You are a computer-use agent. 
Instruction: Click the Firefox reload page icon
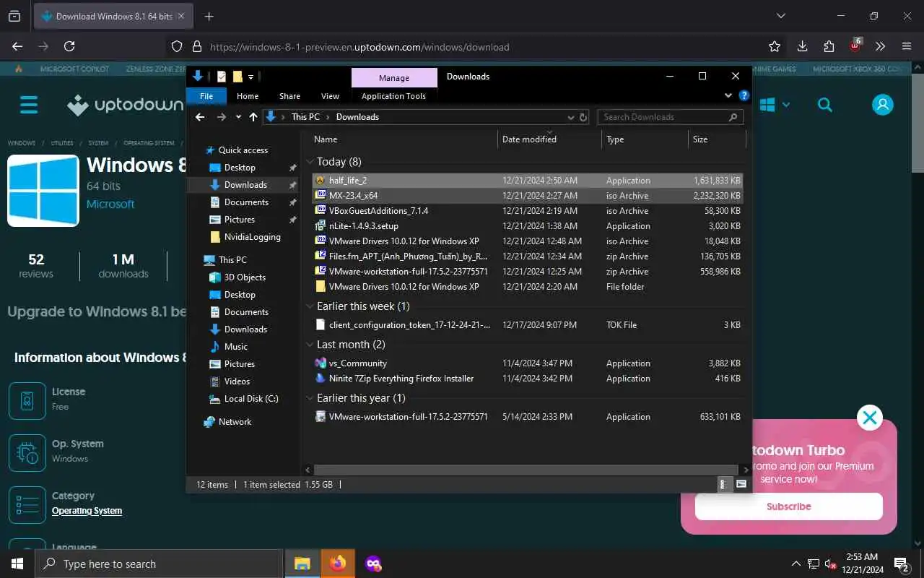click(x=69, y=46)
